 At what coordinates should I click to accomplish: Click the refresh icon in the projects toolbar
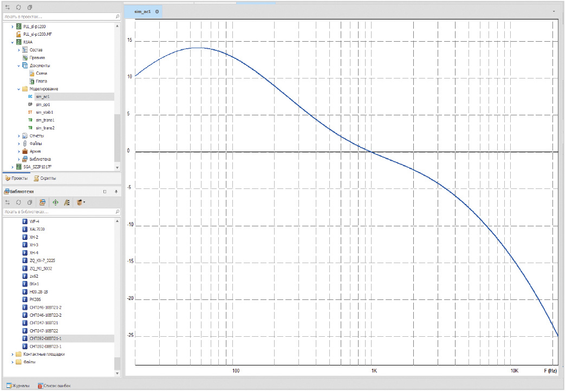tap(18, 8)
